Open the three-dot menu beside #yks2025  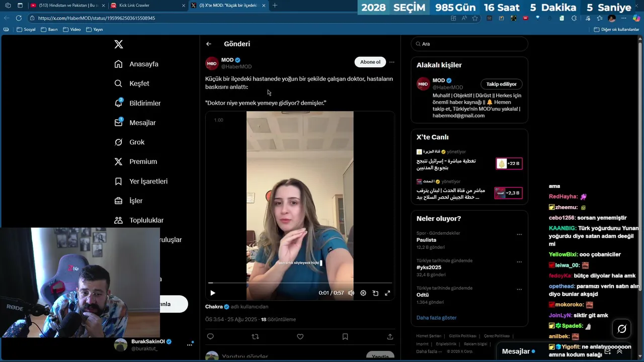tap(519, 262)
